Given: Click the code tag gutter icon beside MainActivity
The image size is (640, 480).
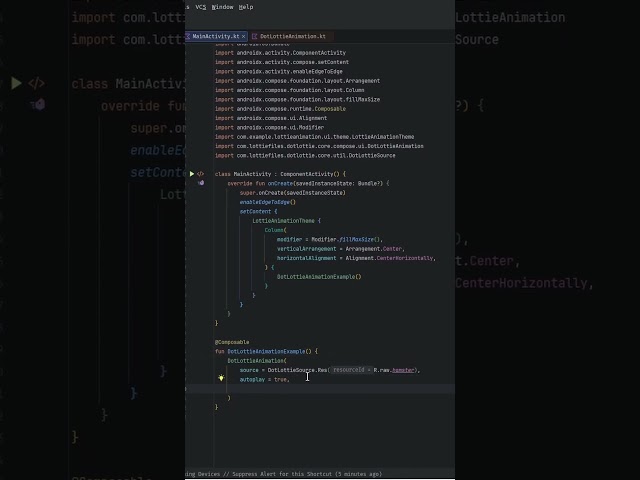Looking at the screenshot, I should [x=200, y=174].
